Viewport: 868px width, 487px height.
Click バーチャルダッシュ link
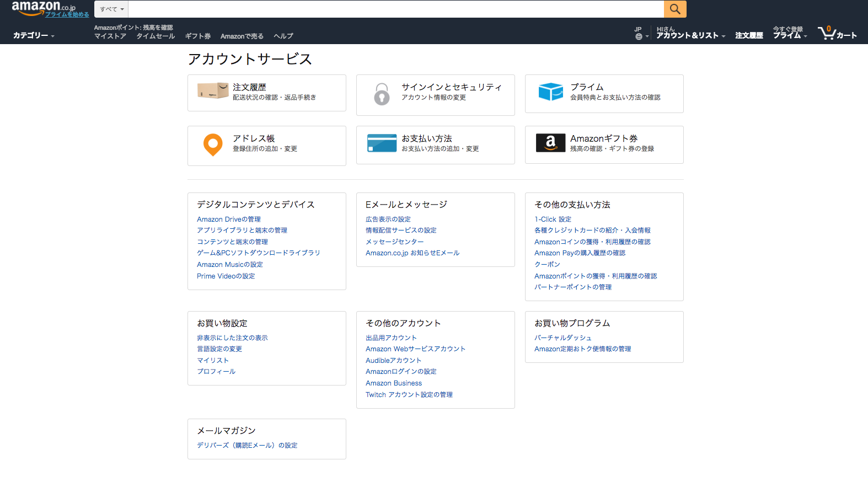563,338
